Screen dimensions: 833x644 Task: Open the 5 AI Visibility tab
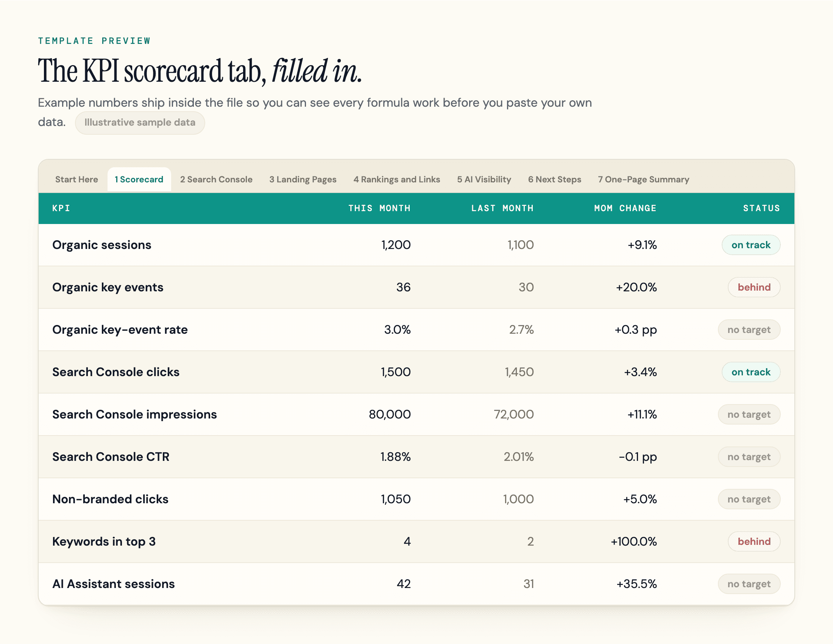click(x=484, y=179)
